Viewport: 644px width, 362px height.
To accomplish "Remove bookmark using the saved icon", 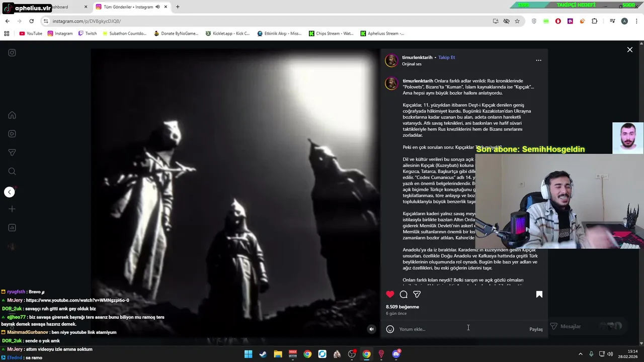I will pos(539,294).
